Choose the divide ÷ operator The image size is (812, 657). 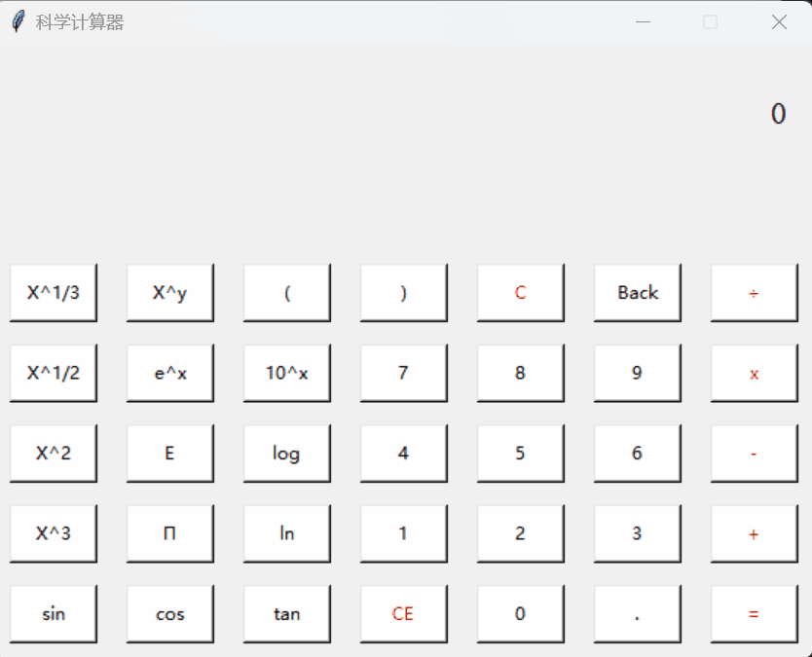tap(754, 293)
